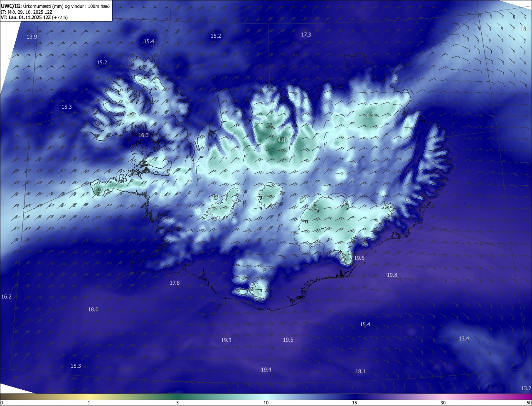The image size is (532, 406).
Task: Click the '19.5' value south of Iceland
Action: (288, 340)
